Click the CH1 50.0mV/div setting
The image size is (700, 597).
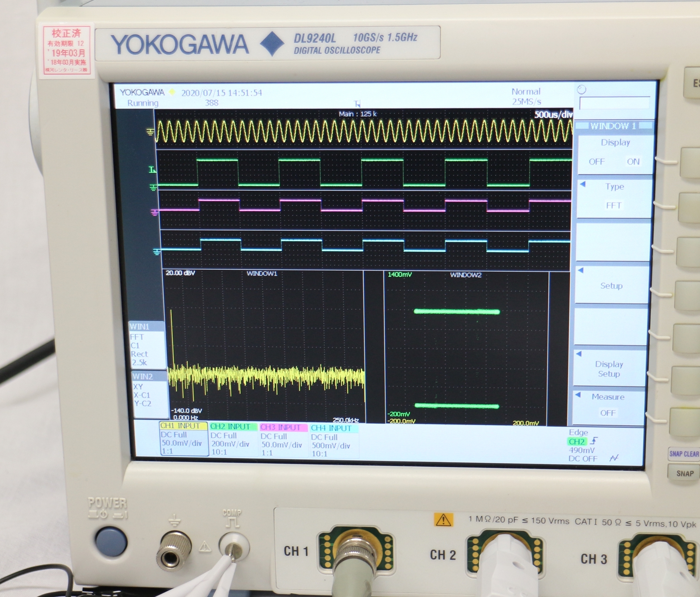pos(181,443)
